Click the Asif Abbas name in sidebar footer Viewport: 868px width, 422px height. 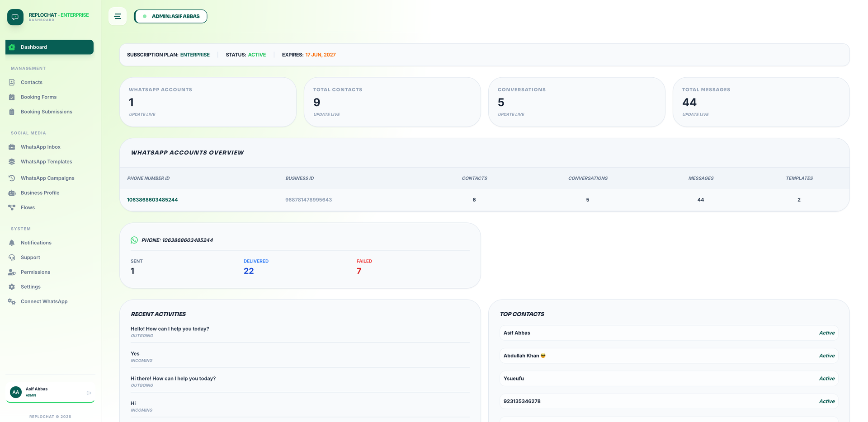pyautogui.click(x=37, y=389)
